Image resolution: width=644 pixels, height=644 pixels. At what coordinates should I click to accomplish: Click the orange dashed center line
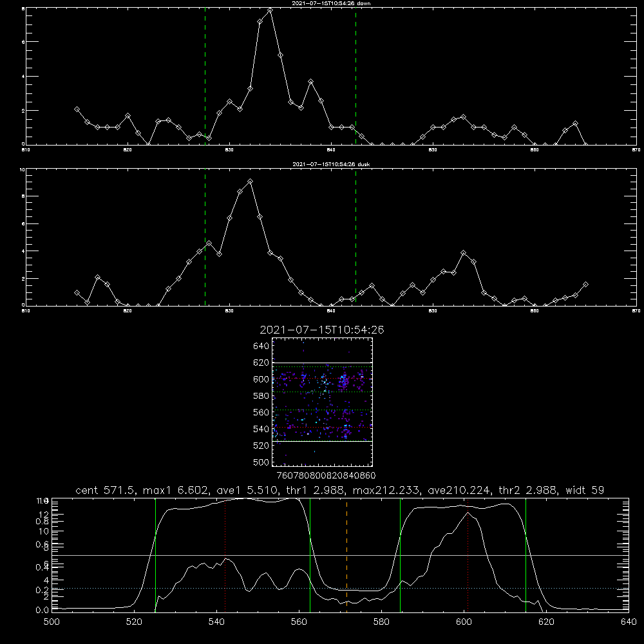click(x=346, y=555)
